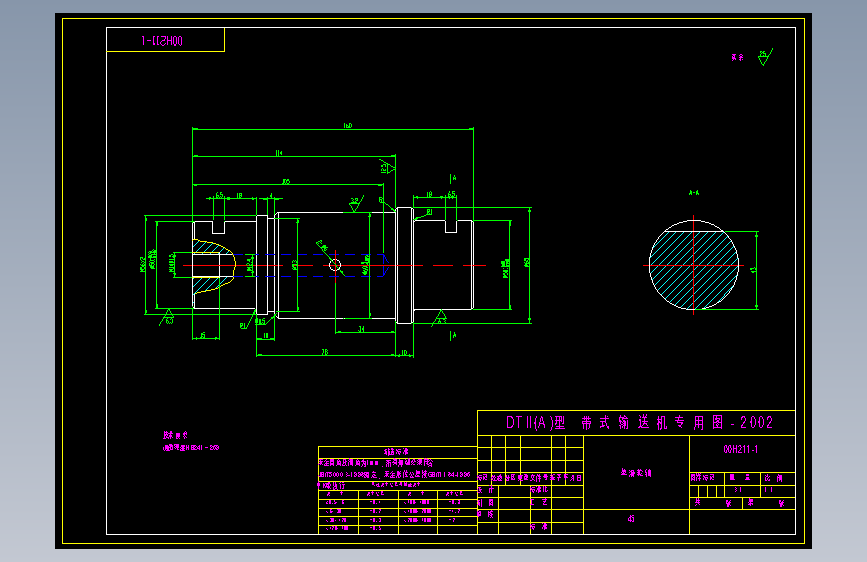Select the "10" dimension at bottom right of "78"
Viewport: 867px width, 562px height.
404,352
